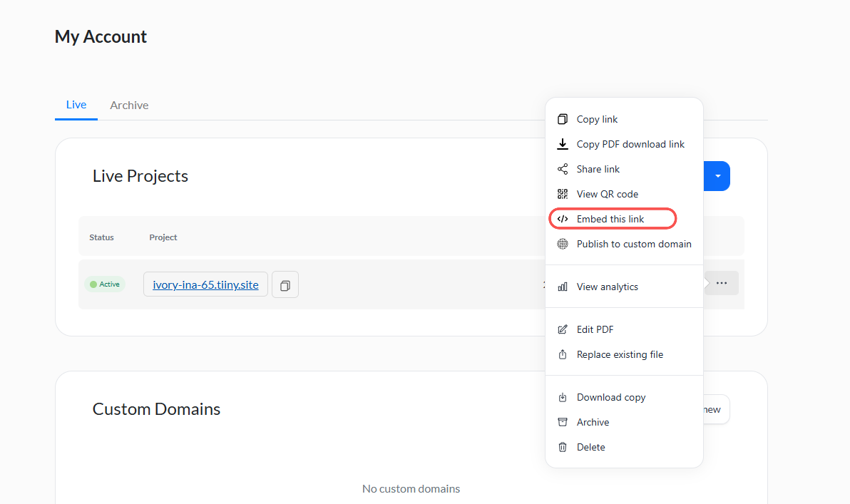Click the My Account page title

tap(101, 36)
